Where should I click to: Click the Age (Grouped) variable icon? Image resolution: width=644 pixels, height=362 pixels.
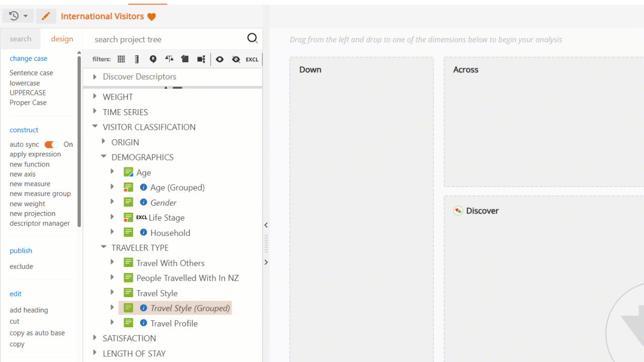coord(128,187)
